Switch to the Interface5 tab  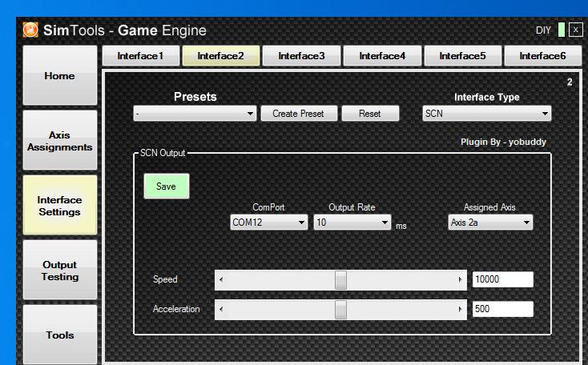462,56
